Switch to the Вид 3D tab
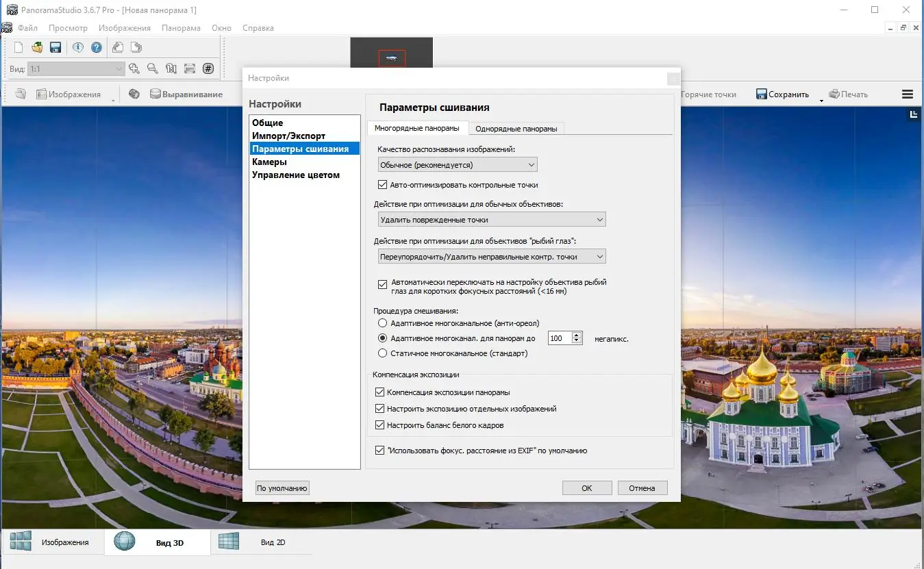The image size is (924, 569). point(156,542)
